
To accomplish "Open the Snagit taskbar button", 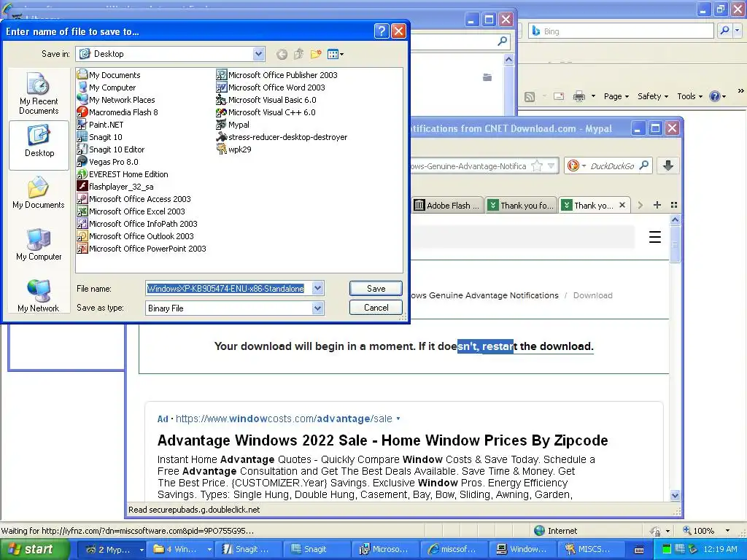I will [317, 550].
